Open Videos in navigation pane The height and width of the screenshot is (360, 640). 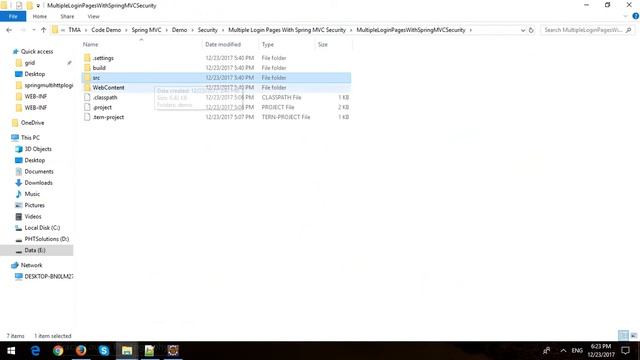click(33, 216)
